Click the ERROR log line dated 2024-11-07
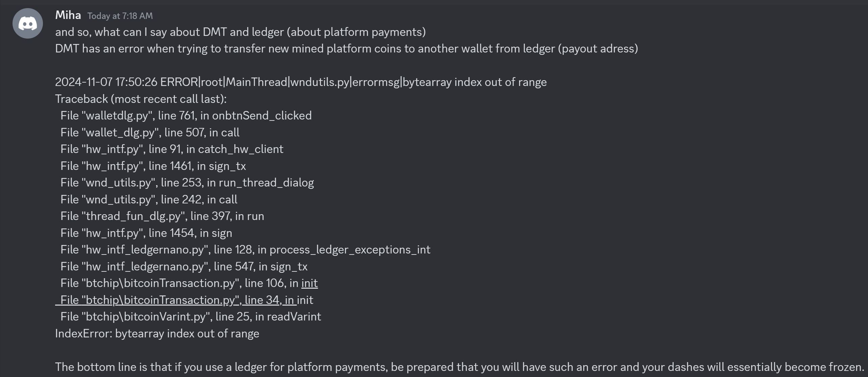The image size is (868, 377). coord(301,82)
